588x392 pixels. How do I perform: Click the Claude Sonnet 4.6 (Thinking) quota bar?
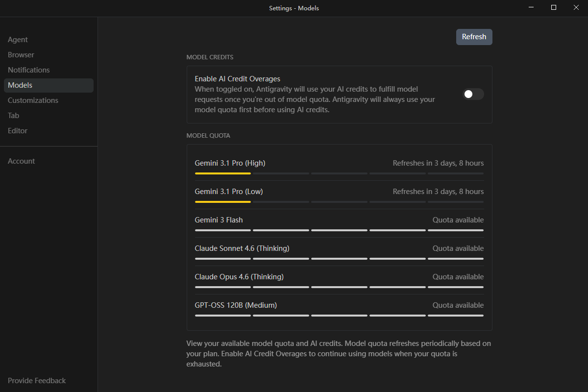click(339, 259)
